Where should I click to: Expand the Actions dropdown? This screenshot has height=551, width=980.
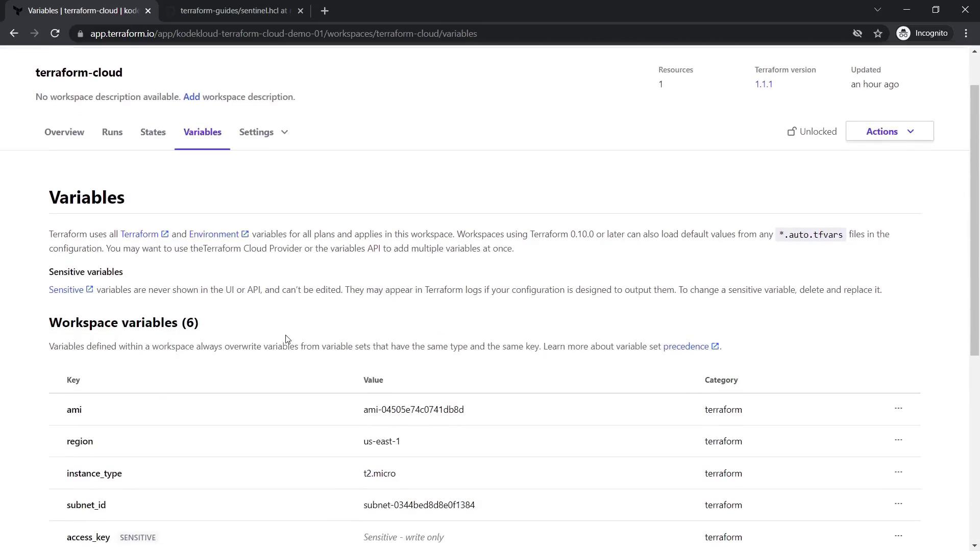point(890,132)
